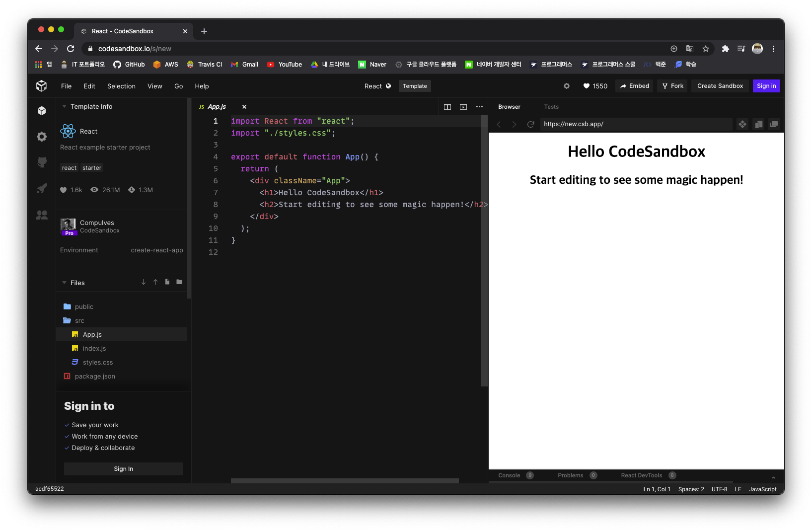Open the Edit menu

[x=89, y=86]
